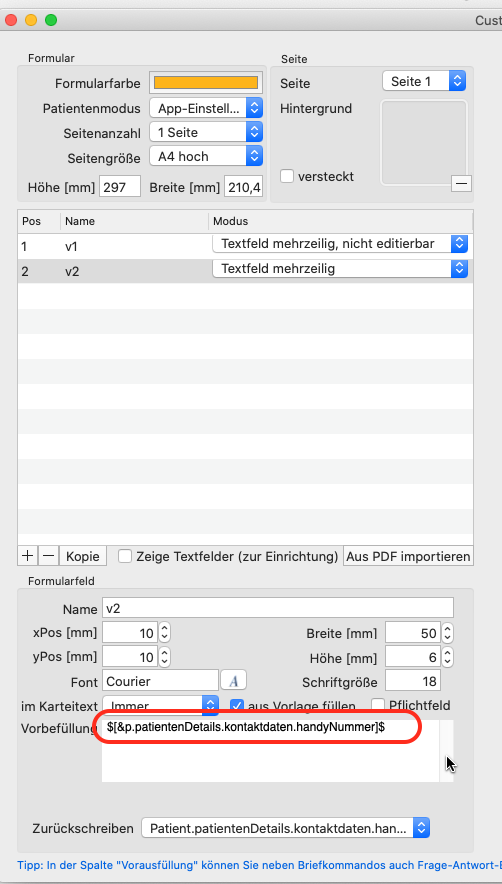The image size is (502, 884).
Task: Add a new form field with plus button
Action: 28,556
